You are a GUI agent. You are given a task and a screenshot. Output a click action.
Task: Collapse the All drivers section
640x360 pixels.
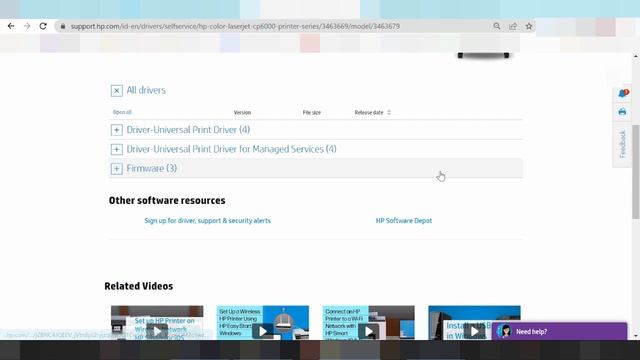(116, 91)
